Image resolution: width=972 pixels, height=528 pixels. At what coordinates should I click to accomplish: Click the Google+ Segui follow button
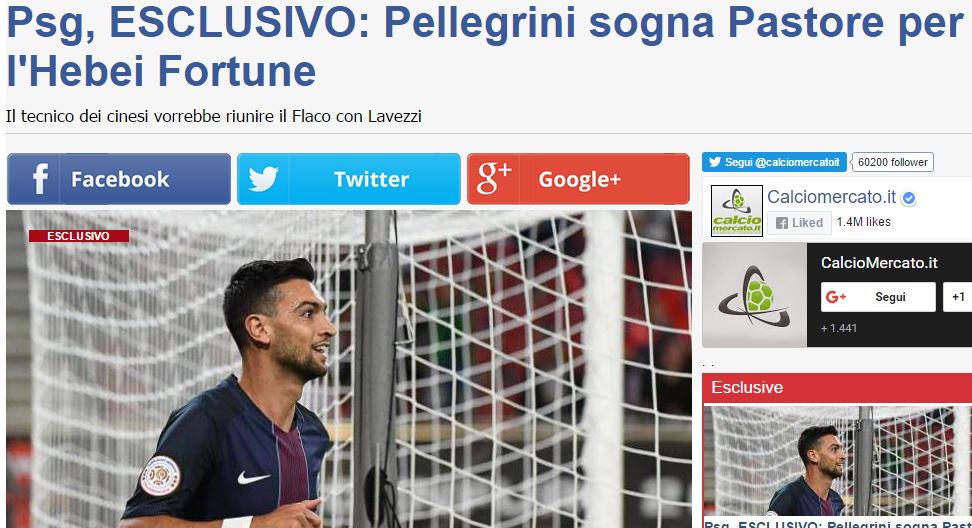pyautogui.click(x=878, y=297)
